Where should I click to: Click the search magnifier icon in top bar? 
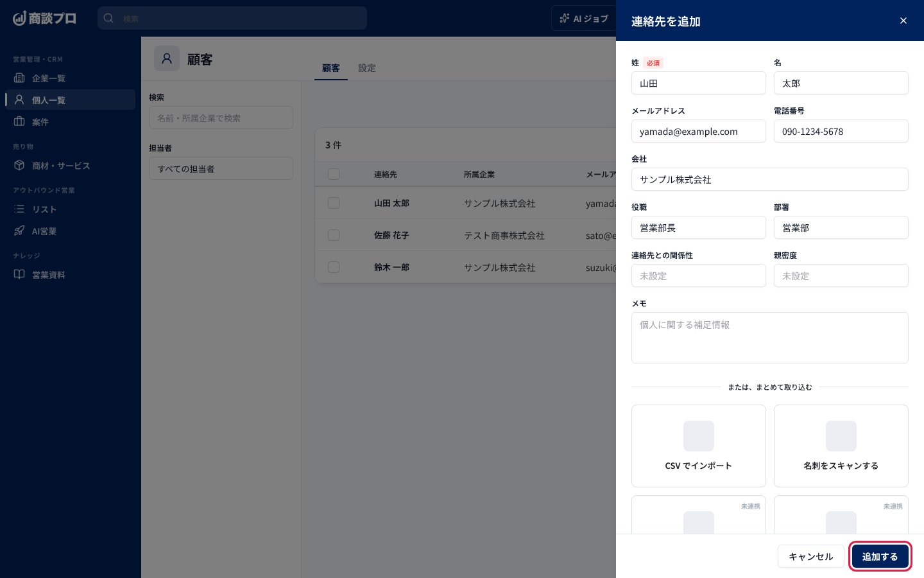(109, 19)
